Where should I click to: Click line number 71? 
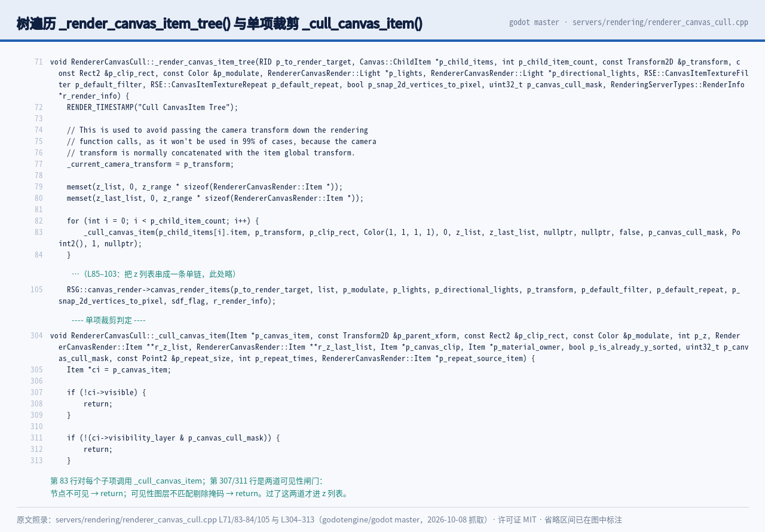point(39,62)
